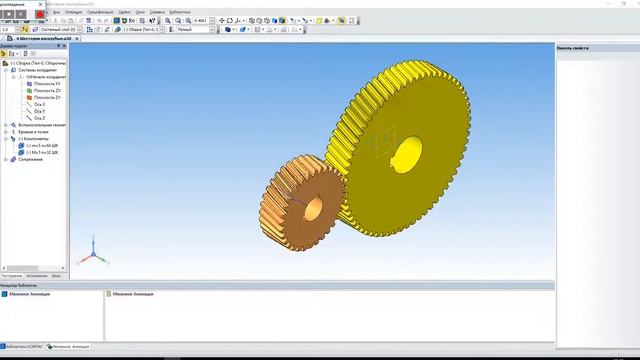640x360 pixels.
Task: Switch to Библиотеки КОМПАС bottom tab
Action: [22, 347]
